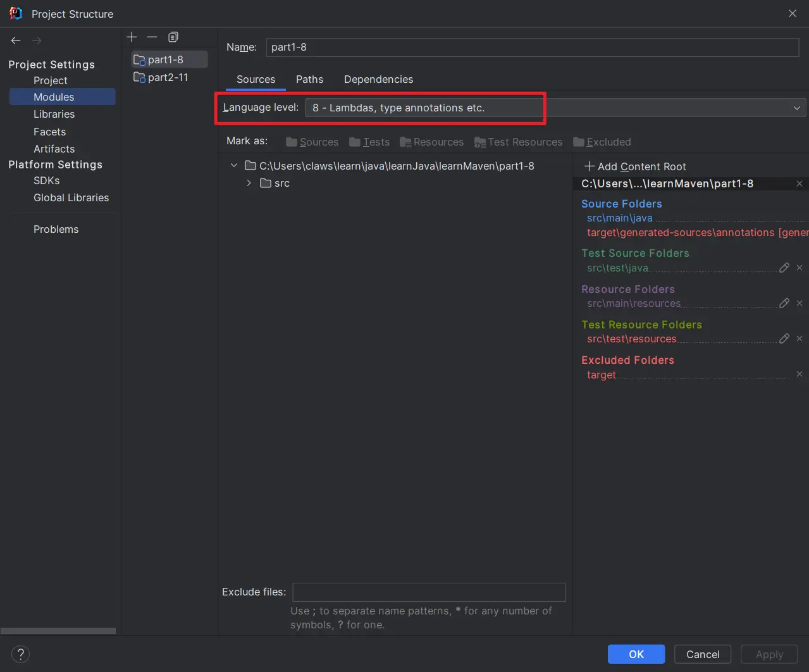Remove the target excluded folder entry

pyautogui.click(x=800, y=374)
